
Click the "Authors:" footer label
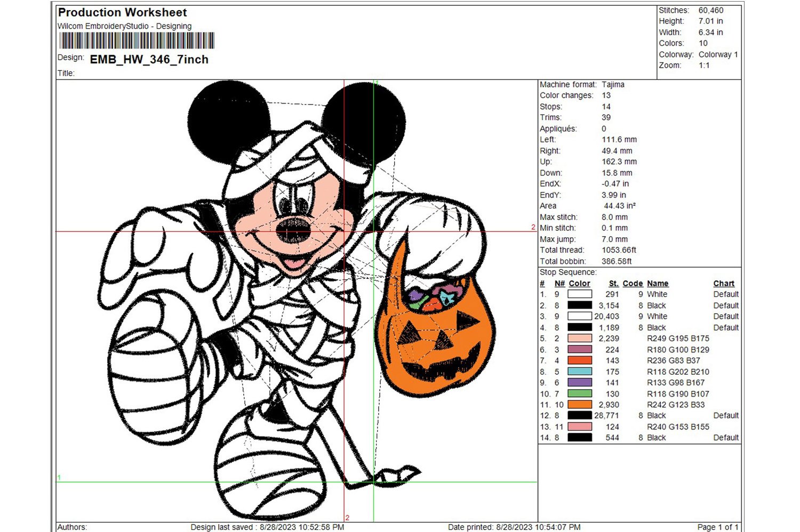pos(72,527)
